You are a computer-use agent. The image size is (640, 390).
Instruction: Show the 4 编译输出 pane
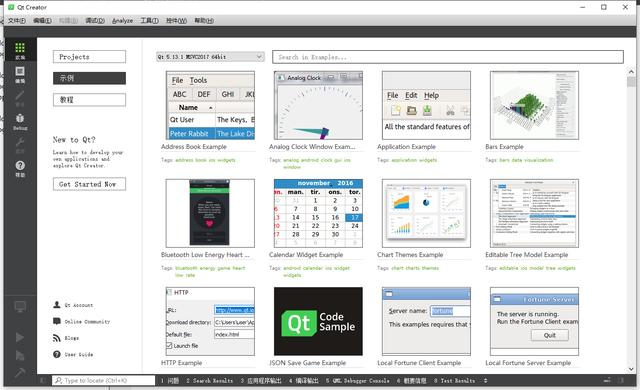(x=303, y=381)
